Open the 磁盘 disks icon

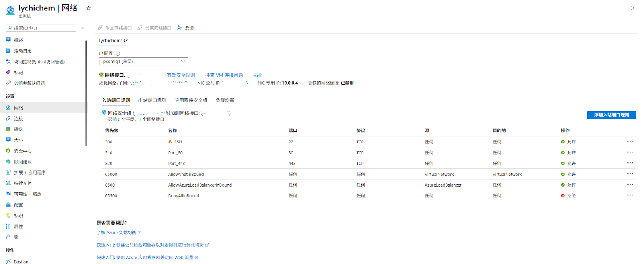tap(8, 129)
